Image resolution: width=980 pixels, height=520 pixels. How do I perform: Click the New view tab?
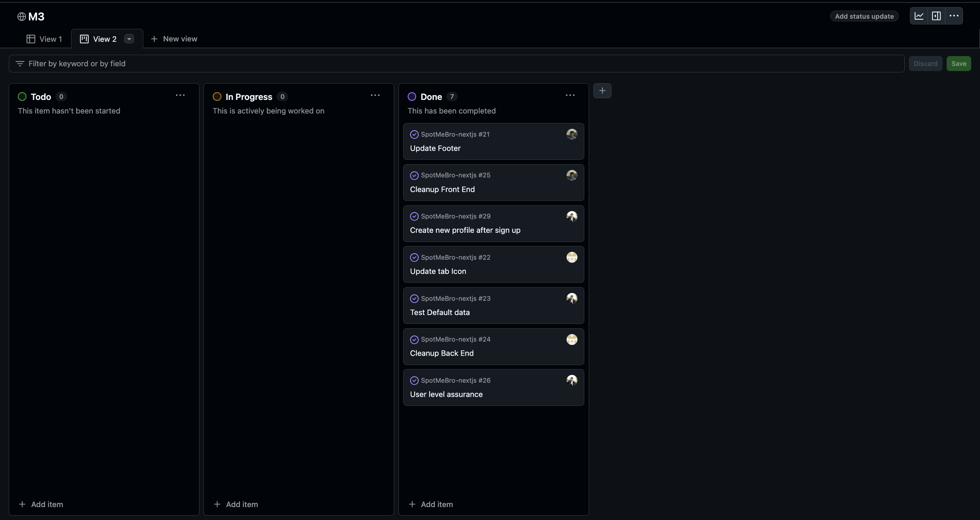click(x=174, y=39)
